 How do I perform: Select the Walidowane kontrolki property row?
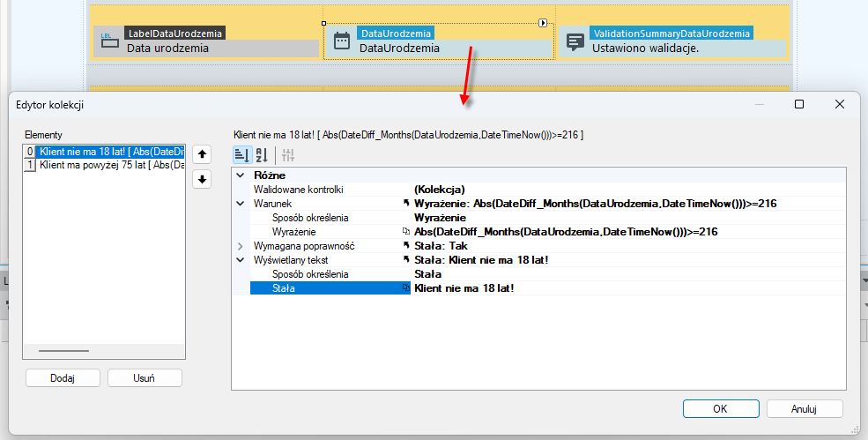point(538,190)
